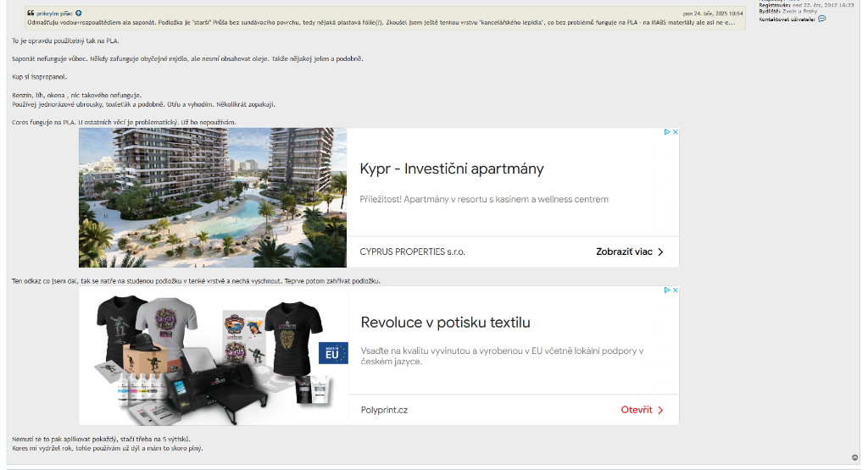This screenshot has width=868, height=470.
Task: Click the Polyprint ad description text
Action: [x=502, y=356]
